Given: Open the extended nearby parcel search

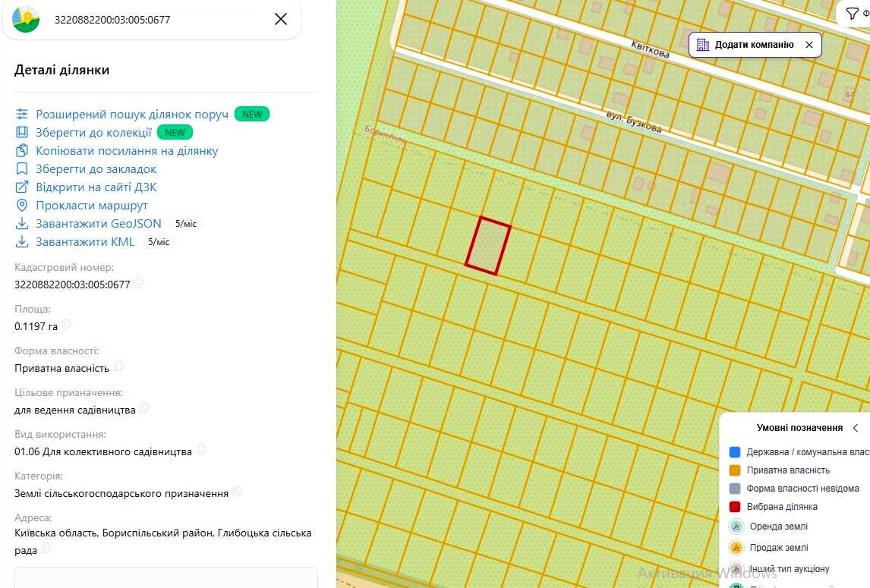Looking at the screenshot, I should click(x=132, y=115).
